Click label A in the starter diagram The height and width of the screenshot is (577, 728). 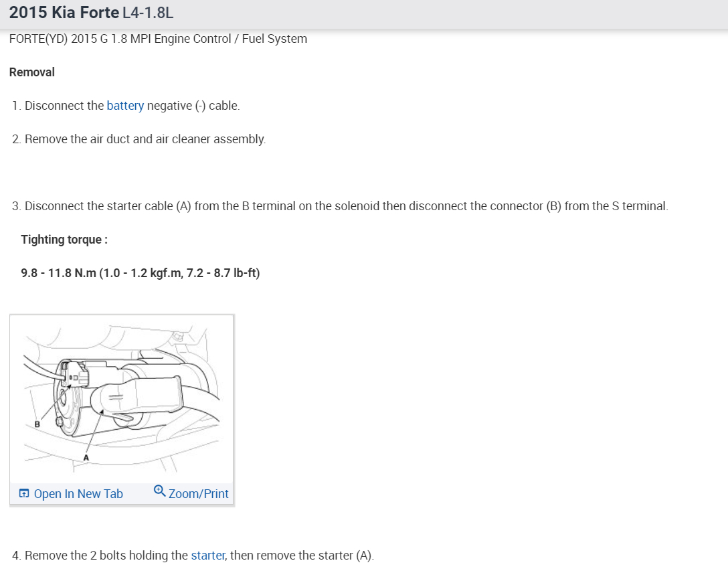click(86, 458)
